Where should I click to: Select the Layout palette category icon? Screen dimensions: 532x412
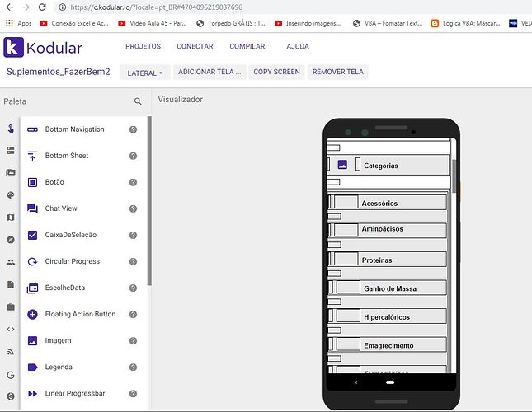[x=11, y=151]
